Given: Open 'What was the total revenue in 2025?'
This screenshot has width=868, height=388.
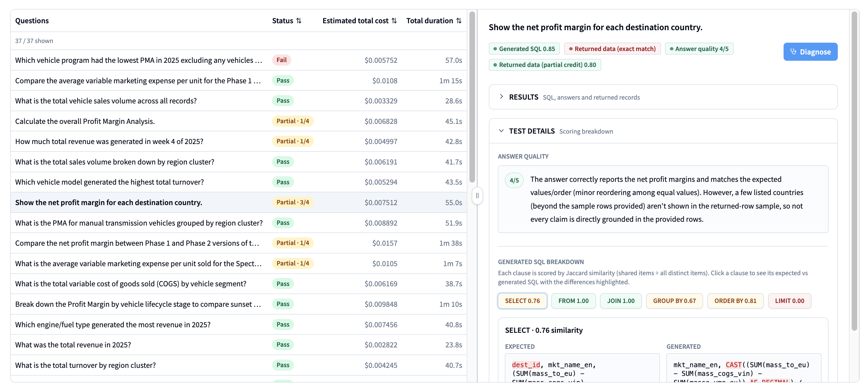Looking at the screenshot, I should point(238,345).
